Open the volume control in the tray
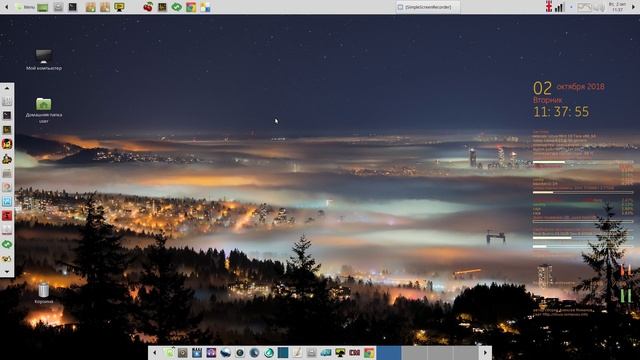This screenshot has height=360, width=640. click(599, 7)
